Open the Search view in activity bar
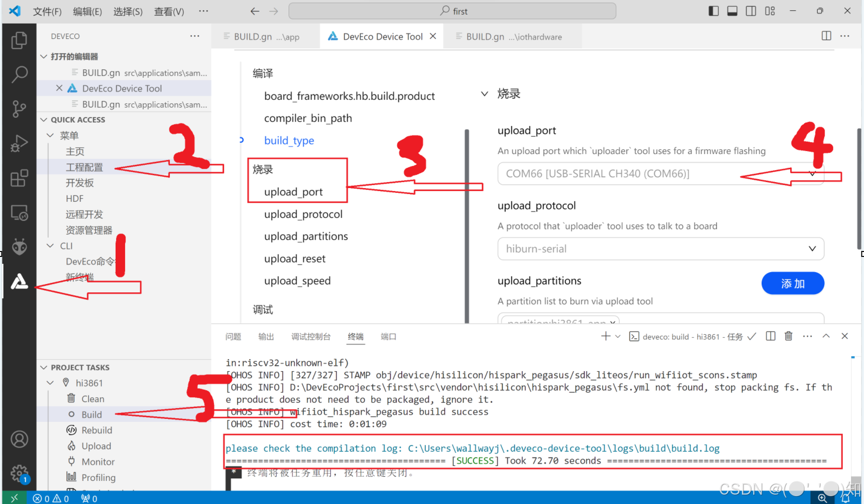Viewport: 864px width, 504px height. coord(19,74)
